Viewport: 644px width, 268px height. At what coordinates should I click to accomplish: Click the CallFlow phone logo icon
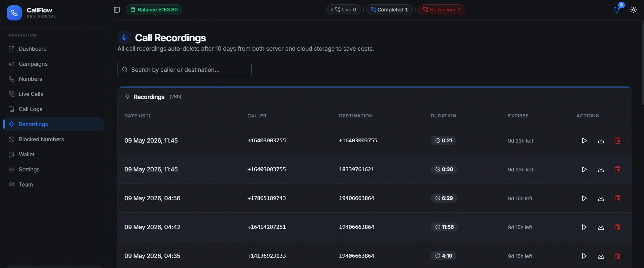[x=14, y=13]
